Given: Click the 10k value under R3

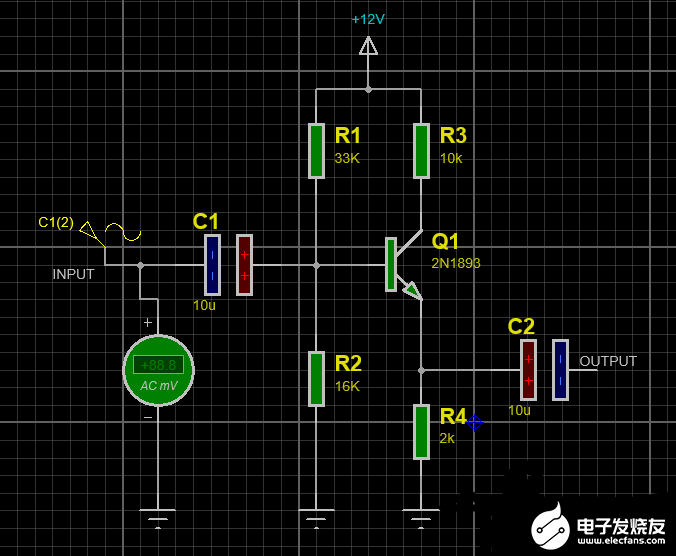Looking at the screenshot, I should tap(451, 158).
